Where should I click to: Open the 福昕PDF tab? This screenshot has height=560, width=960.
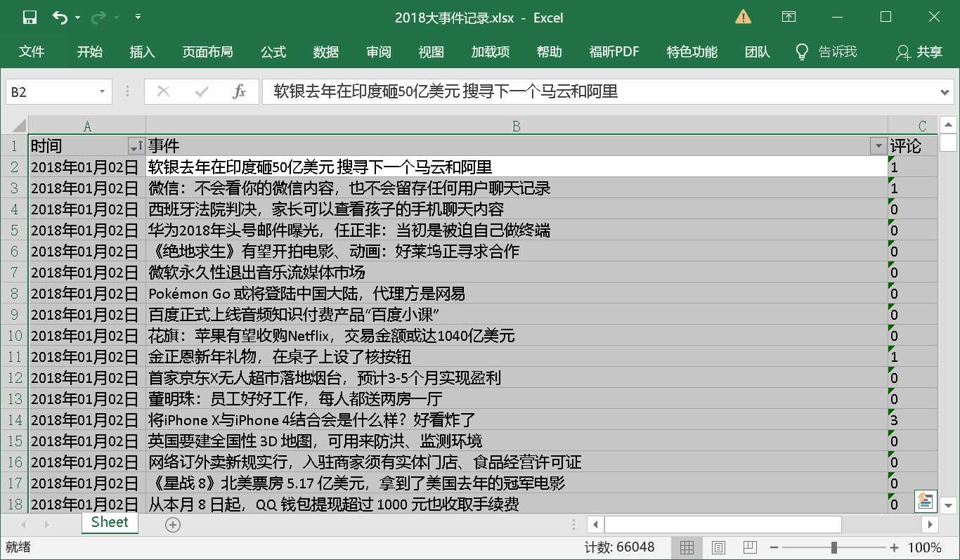coord(614,51)
